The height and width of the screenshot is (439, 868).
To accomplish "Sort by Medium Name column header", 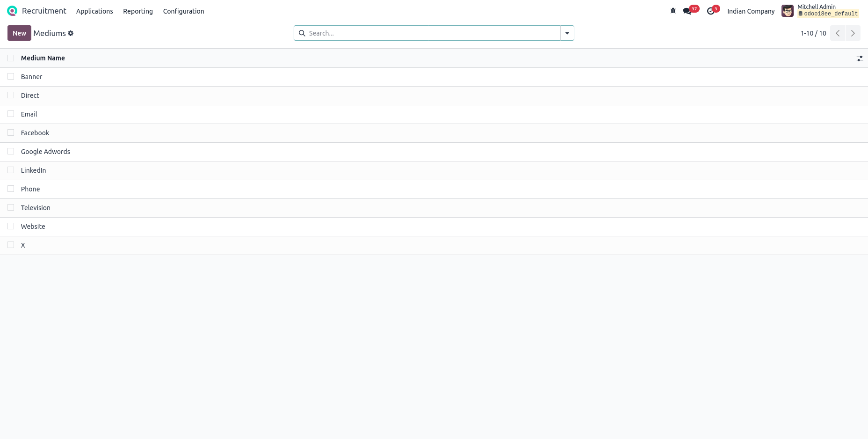I will point(43,58).
